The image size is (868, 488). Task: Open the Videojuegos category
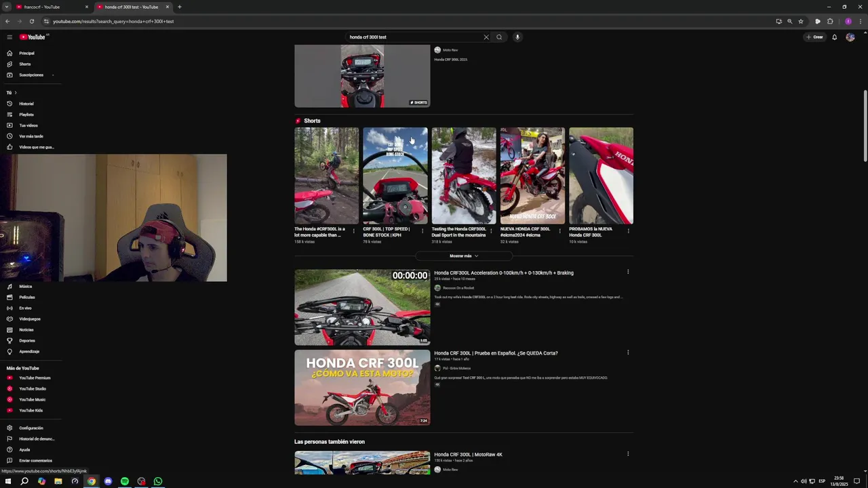(31, 319)
